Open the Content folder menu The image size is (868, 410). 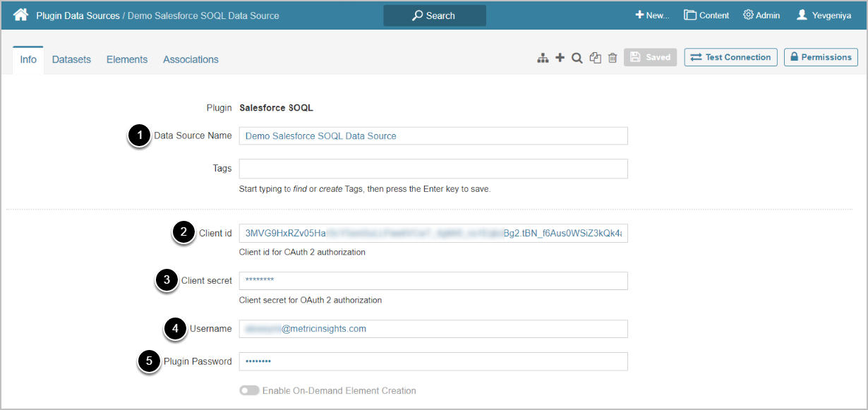[x=706, y=15]
